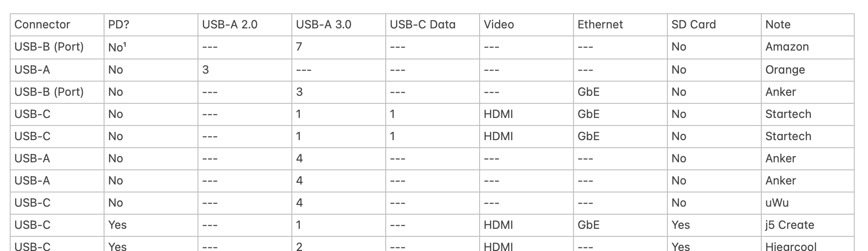Click the No¹ footnote cell in Amazon row
This screenshot has width=868, height=251.
point(116,47)
